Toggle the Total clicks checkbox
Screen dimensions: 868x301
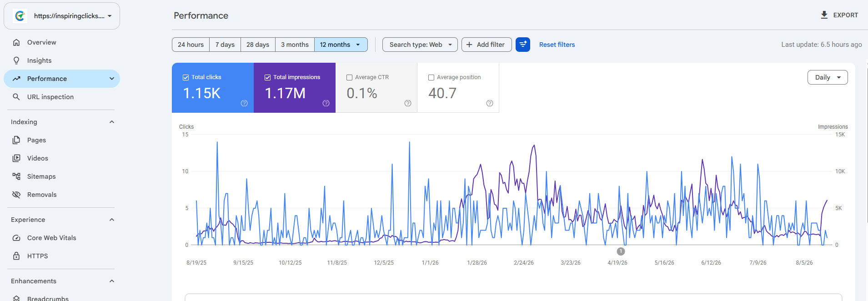point(186,77)
